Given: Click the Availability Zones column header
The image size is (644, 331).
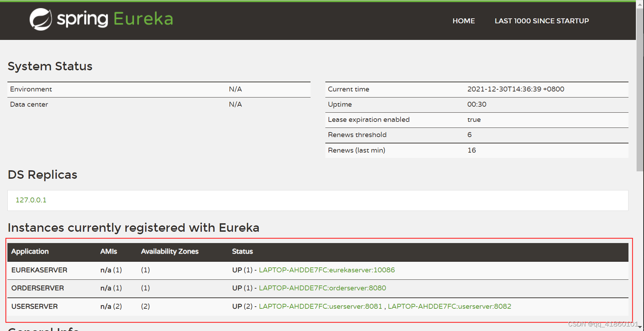Looking at the screenshot, I should 170,252.
